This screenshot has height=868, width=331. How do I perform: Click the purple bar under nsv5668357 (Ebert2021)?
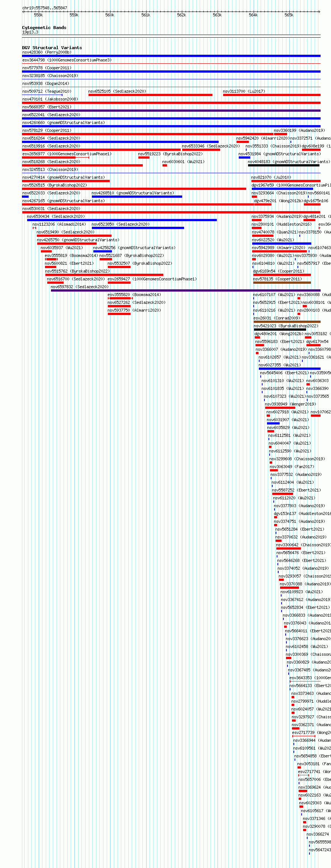pyautogui.click(x=171, y=111)
